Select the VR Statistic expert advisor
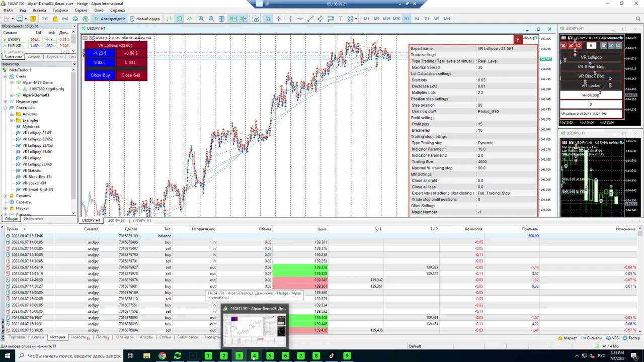644x362 pixels. [x=32, y=170]
